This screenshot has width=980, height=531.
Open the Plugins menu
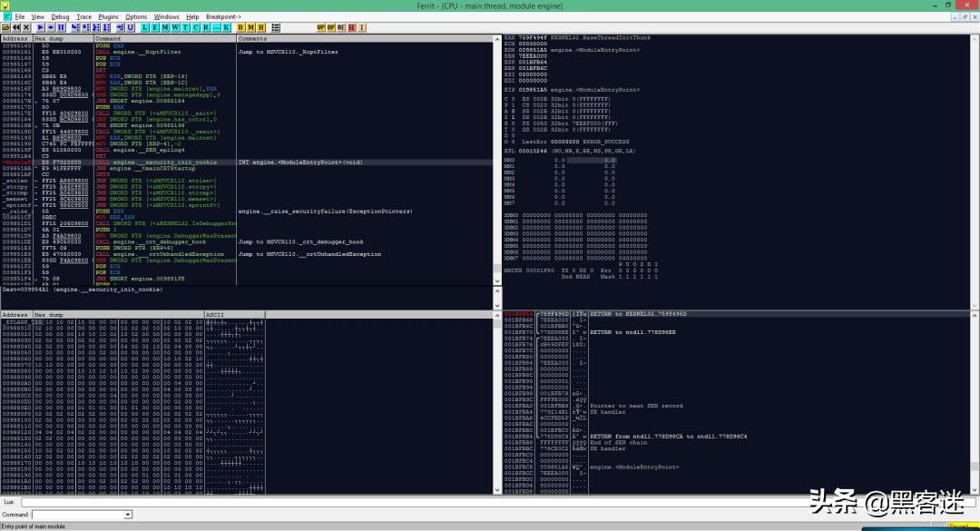pos(108,16)
